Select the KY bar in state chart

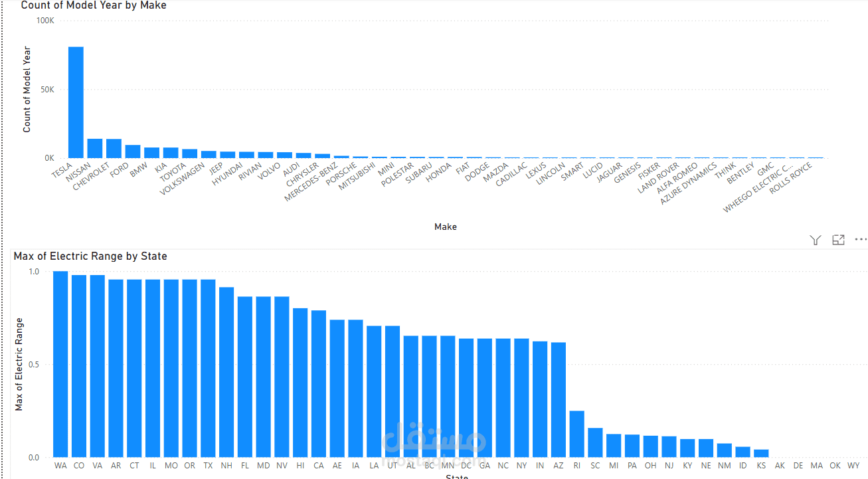pos(687,448)
